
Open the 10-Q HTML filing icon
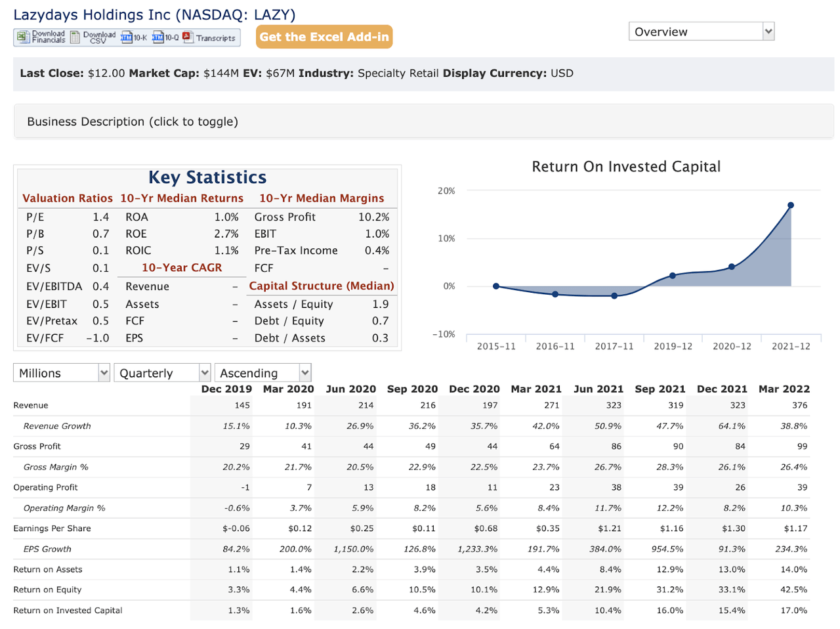158,37
